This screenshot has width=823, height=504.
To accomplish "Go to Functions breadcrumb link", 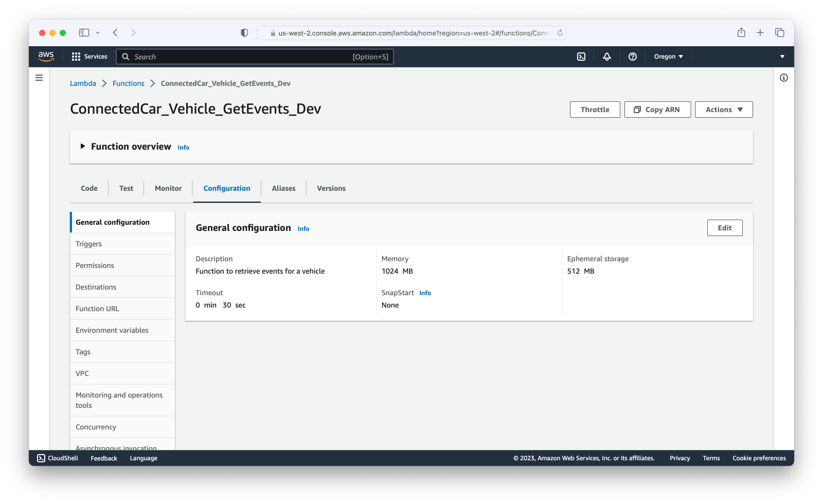I will tap(129, 83).
